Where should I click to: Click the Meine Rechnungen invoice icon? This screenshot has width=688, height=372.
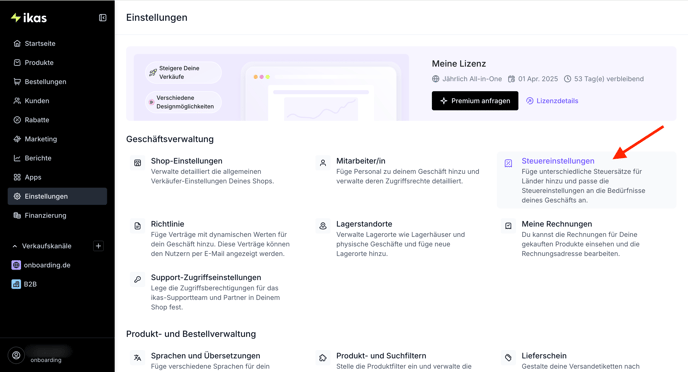[x=508, y=226]
